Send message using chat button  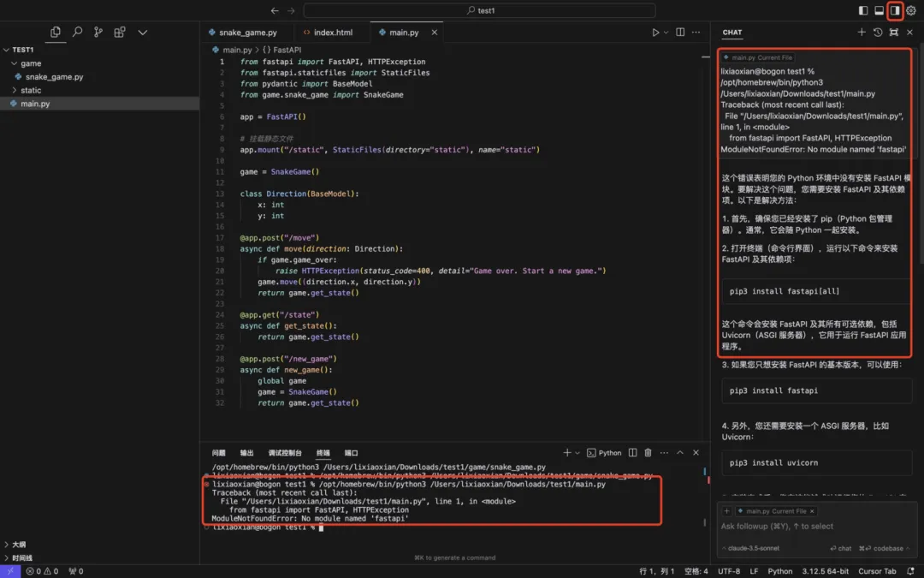coord(841,549)
